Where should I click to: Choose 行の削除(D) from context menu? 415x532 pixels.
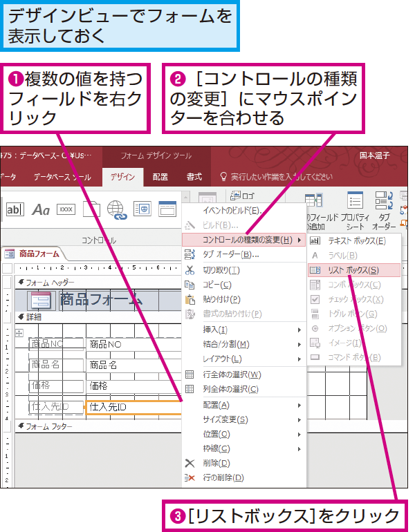tap(244, 477)
